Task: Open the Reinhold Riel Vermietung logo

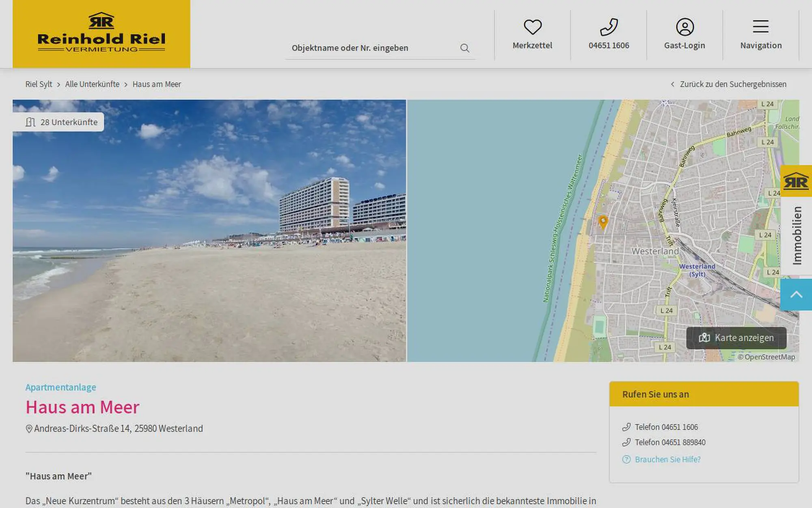Action: [x=101, y=34]
